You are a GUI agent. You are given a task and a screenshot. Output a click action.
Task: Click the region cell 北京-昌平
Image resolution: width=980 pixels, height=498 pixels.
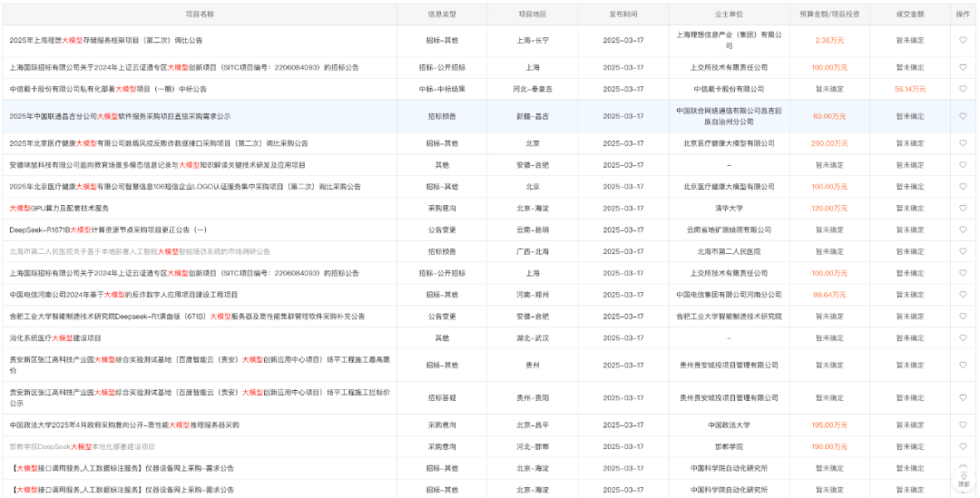tap(533, 425)
